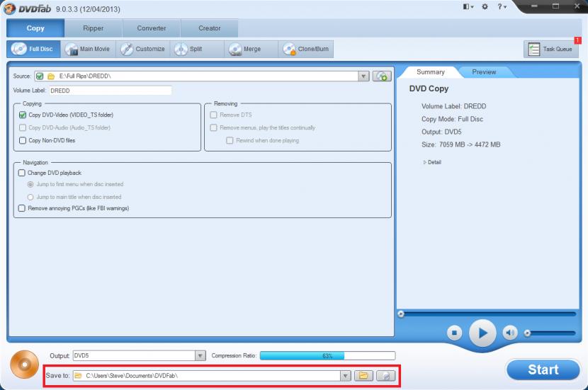588x390 pixels.
Task: Click the Volume Label input field
Action: click(x=111, y=91)
